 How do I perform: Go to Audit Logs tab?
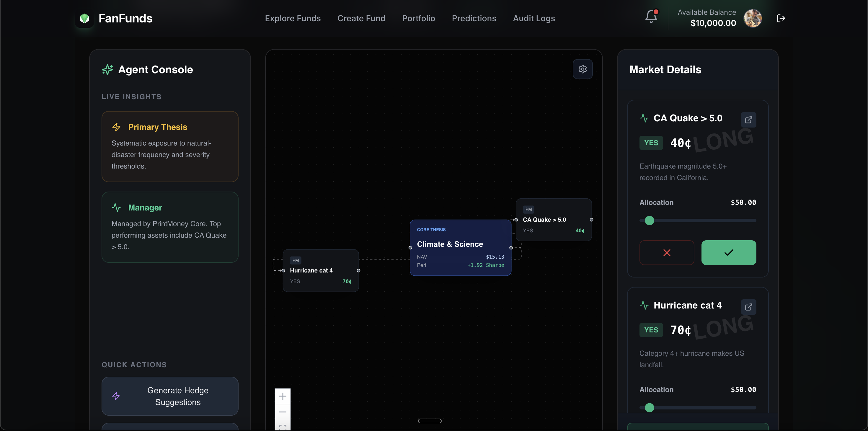(534, 18)
